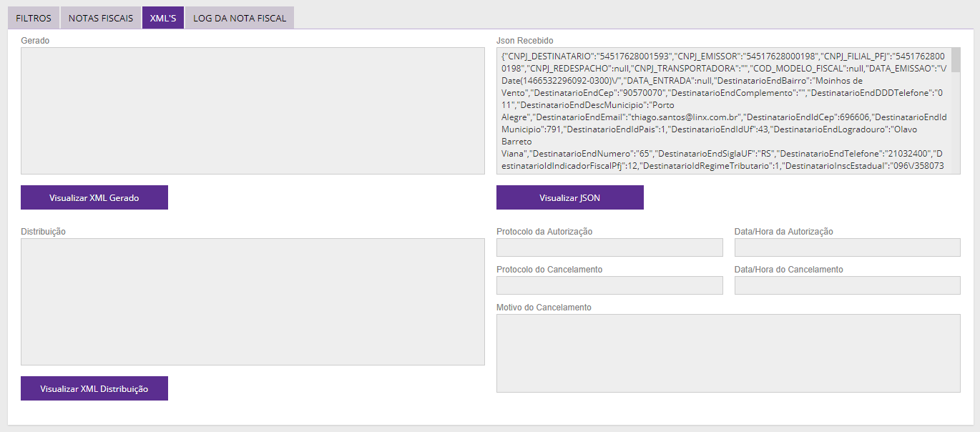
Task: Select the Data/Hora da Autorização field
Action: click(847, 247)
